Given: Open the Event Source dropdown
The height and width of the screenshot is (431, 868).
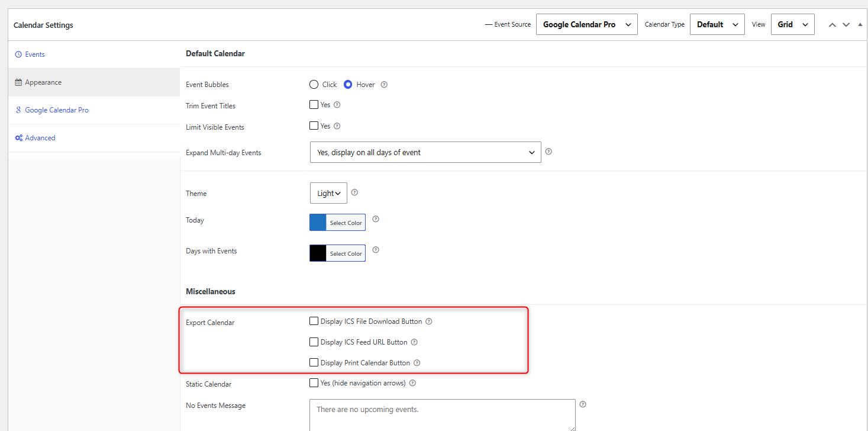Looking at the screenshot, I should pos(587,24).
